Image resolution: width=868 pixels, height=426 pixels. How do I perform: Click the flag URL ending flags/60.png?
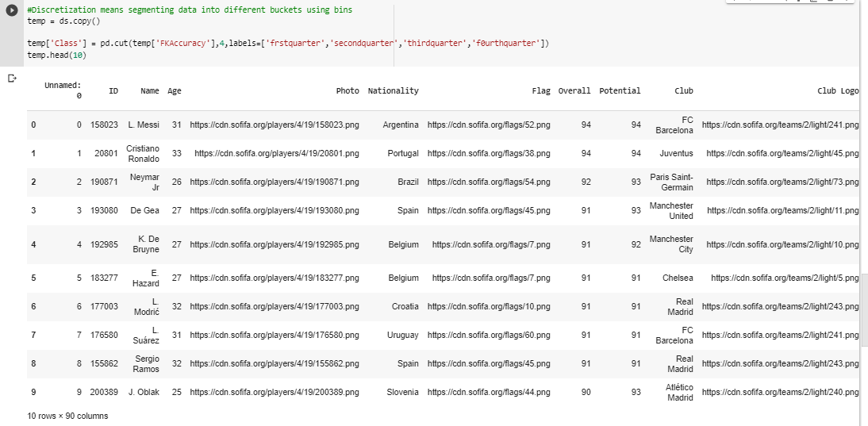489,336
